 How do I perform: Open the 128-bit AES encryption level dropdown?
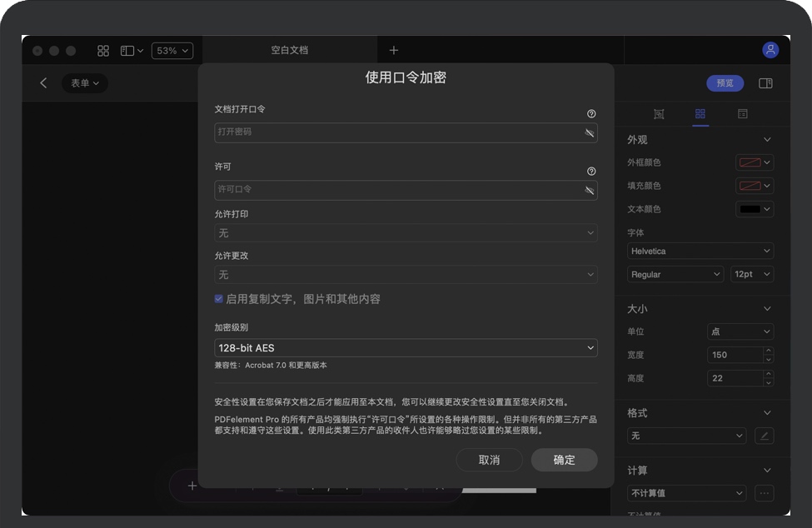click(x=406, y=347)
